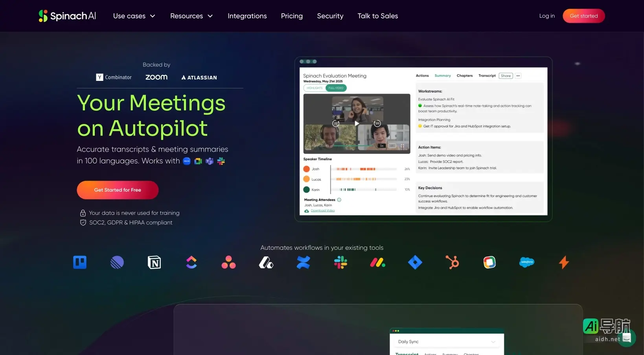Image resolution: width=644 pixels, height=355 pixels.
Task: Click the Confluence integration icon
Action: pos(303,262)
